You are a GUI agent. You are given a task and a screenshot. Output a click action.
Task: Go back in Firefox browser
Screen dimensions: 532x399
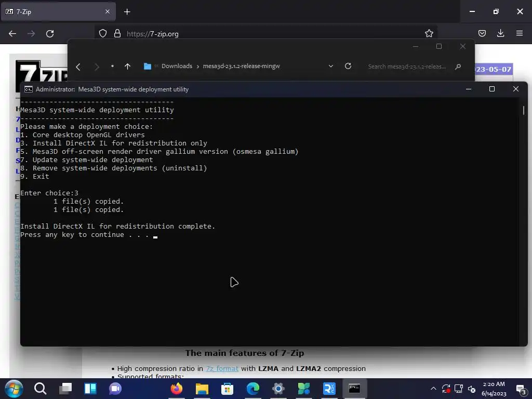(12, 34)
